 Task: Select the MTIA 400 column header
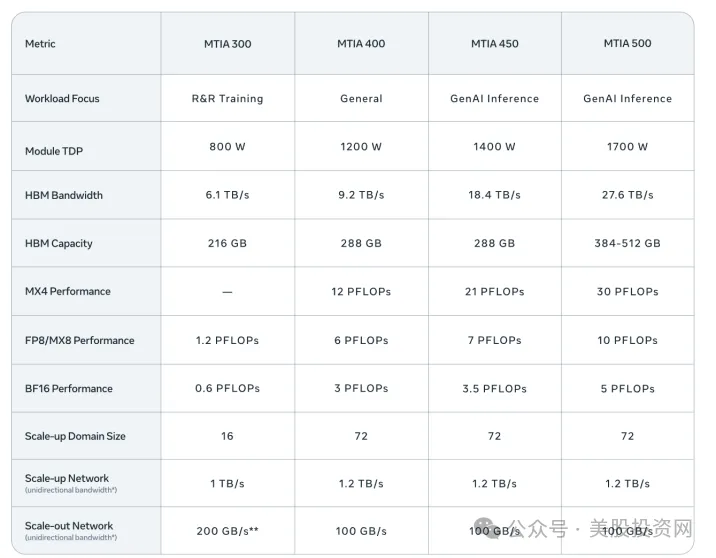[x=361, y=43]
